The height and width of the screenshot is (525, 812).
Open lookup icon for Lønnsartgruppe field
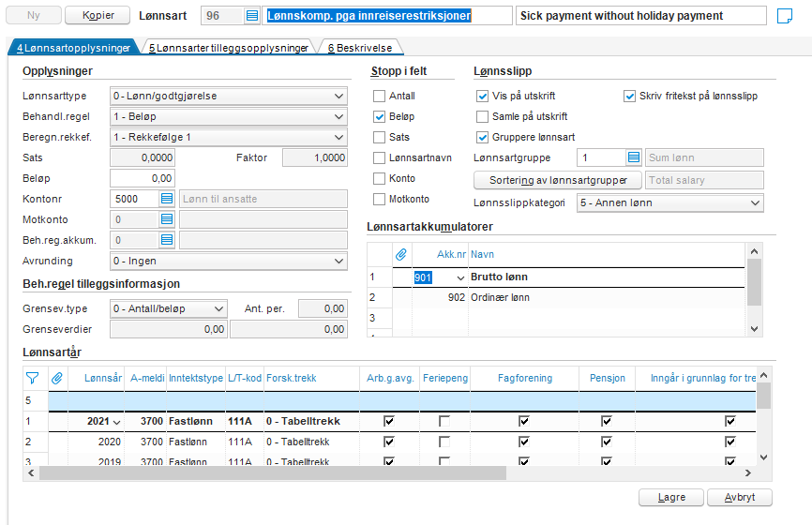(634, 157)
